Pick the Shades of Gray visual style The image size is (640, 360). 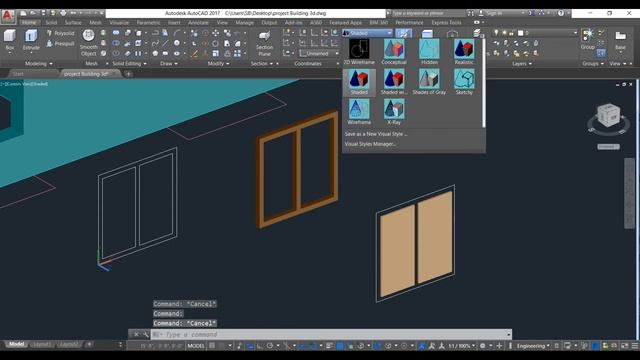pyautogui.click(x=429, y=82)
